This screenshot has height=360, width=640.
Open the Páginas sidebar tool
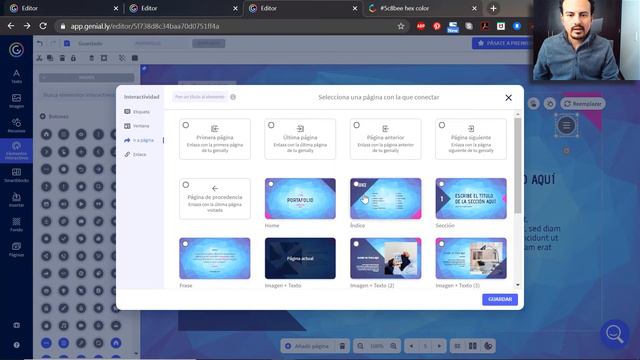16,249
